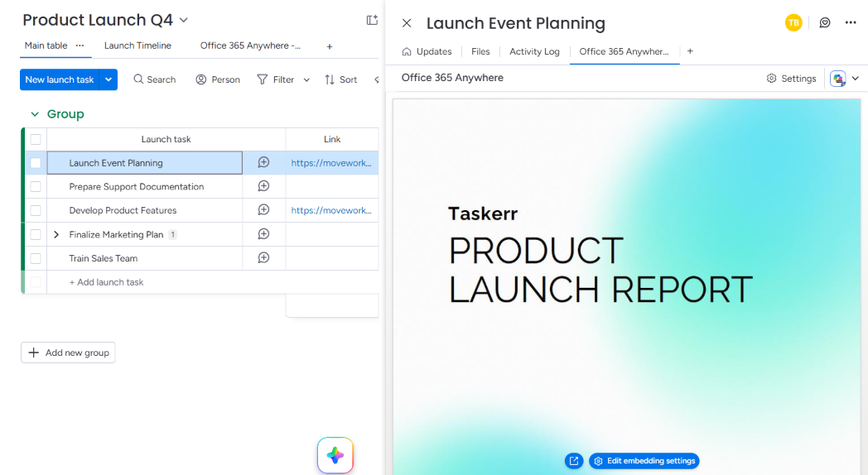Open updates for Launch Event Planning
Viewport: 868px width, 475px height.
[x=263, y=162]
